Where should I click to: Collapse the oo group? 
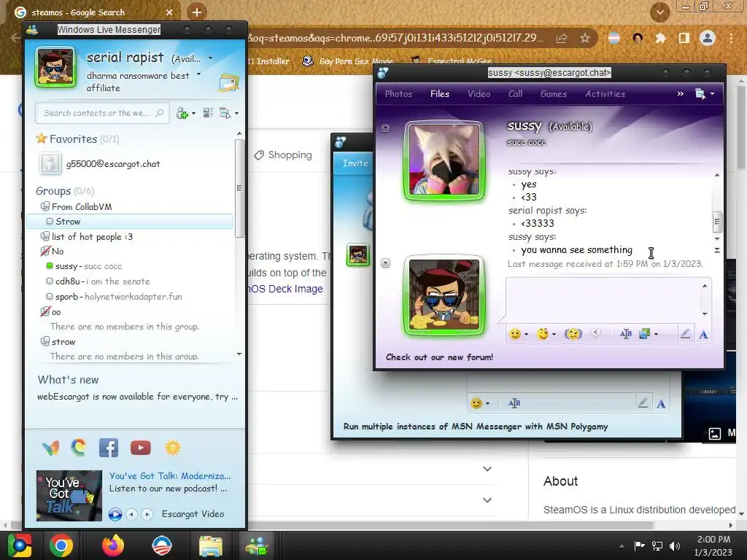click(x=45, y=312)
